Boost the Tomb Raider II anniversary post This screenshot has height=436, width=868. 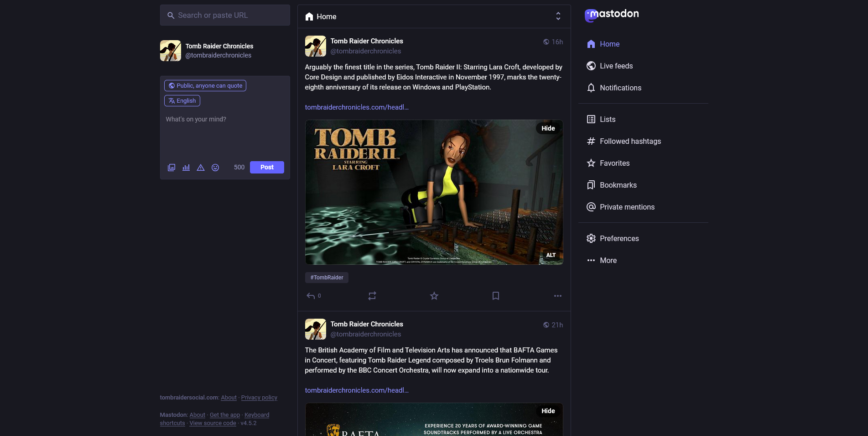coord(372,296)
